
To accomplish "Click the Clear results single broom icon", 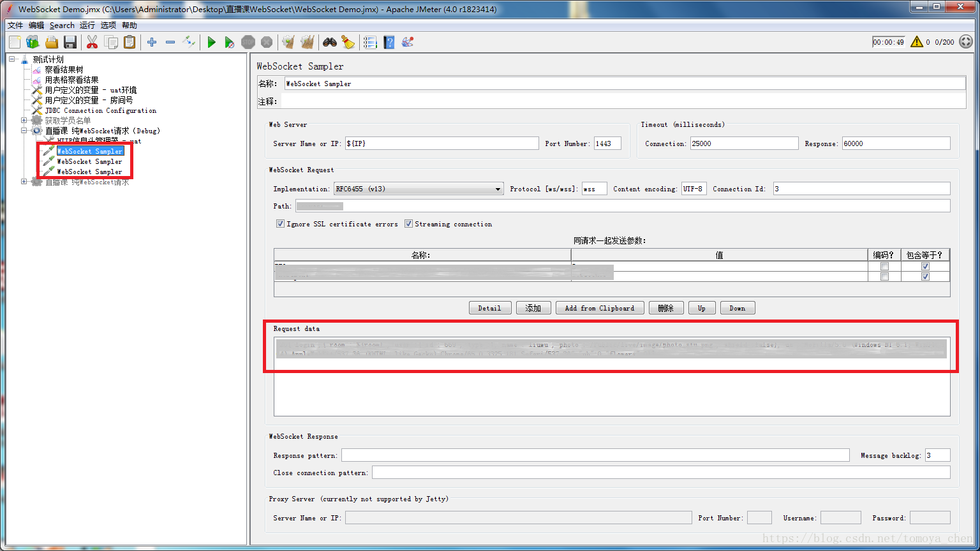I will point(288,42).
